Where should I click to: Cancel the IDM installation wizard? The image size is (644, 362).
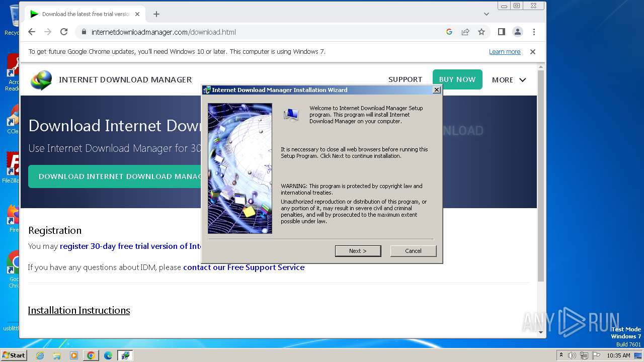tap(413, 251)
